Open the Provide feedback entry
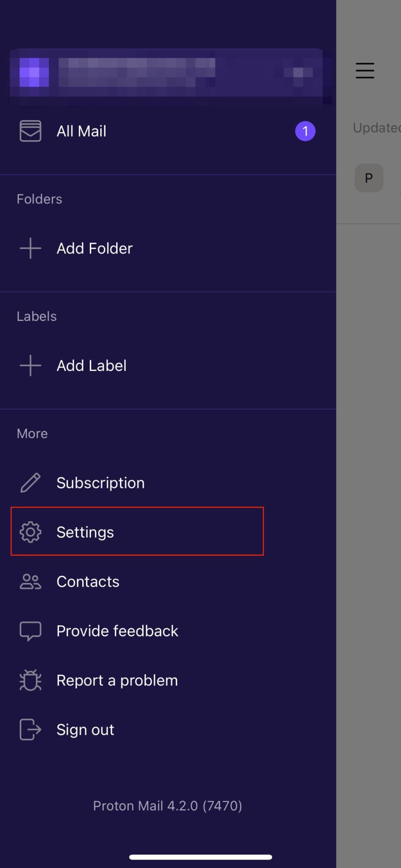The width and height of the screenshot is (401, 868). tap(117, 631)
